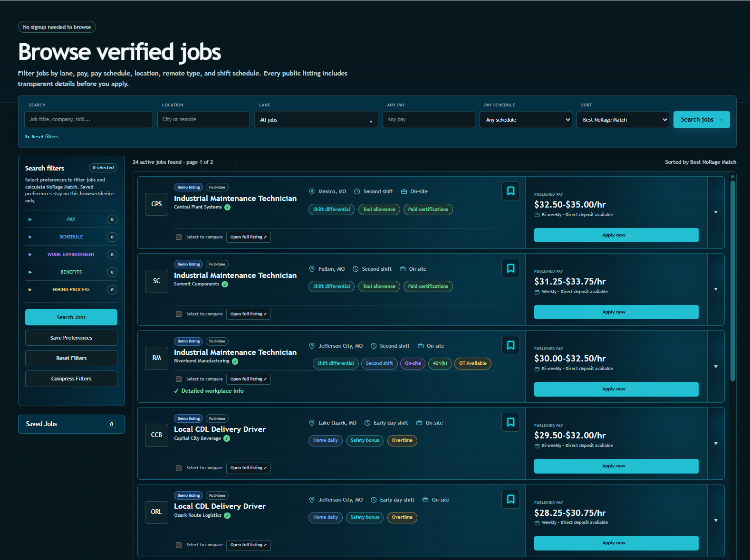Expand the WORK ENVIRONMENT filter section

(x=71, y=255)
